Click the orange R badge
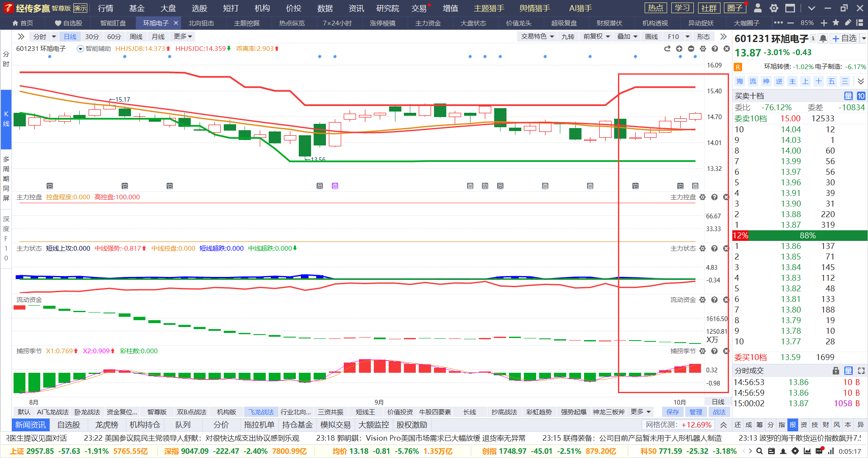Image resolution: width=868 pixels, height=458 pixels. tap(738, 67)
